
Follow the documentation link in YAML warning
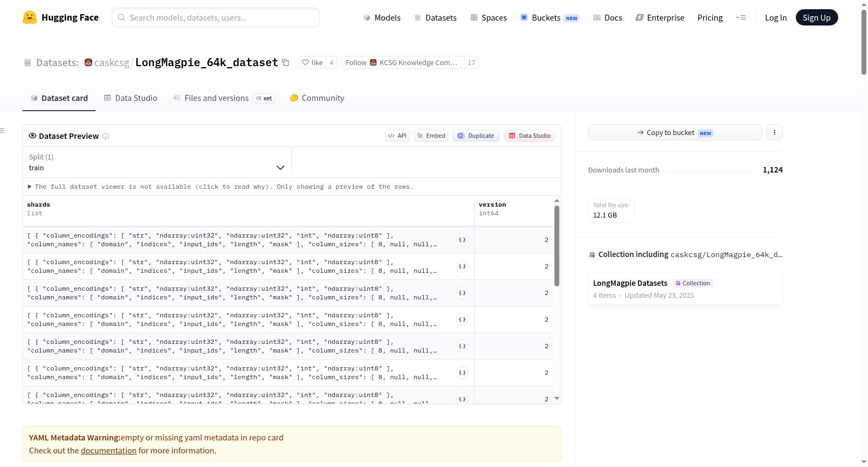click(108, 451)
